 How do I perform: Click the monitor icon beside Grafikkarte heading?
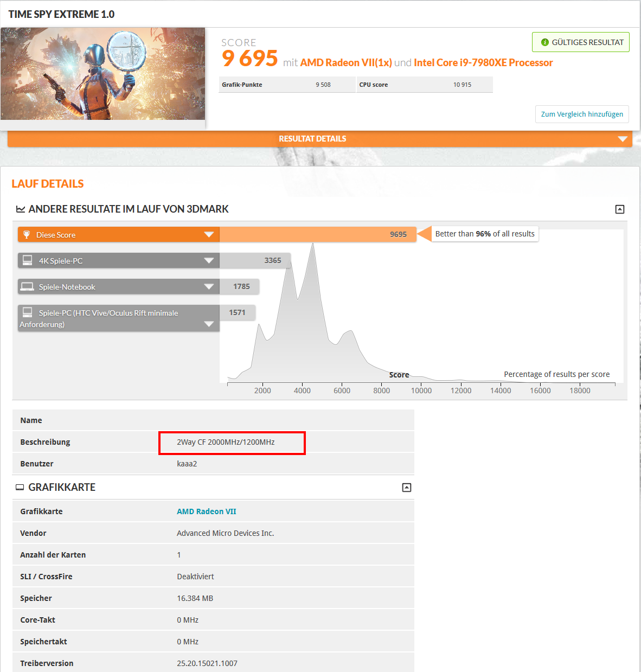20,488
